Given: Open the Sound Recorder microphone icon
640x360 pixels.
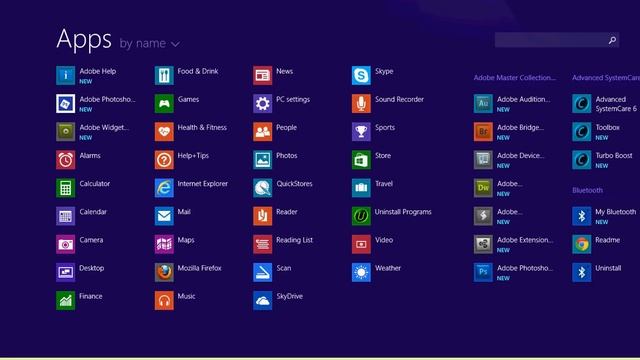Looking at the screenshot, I should pyautogui.click(x=361, y=103).
